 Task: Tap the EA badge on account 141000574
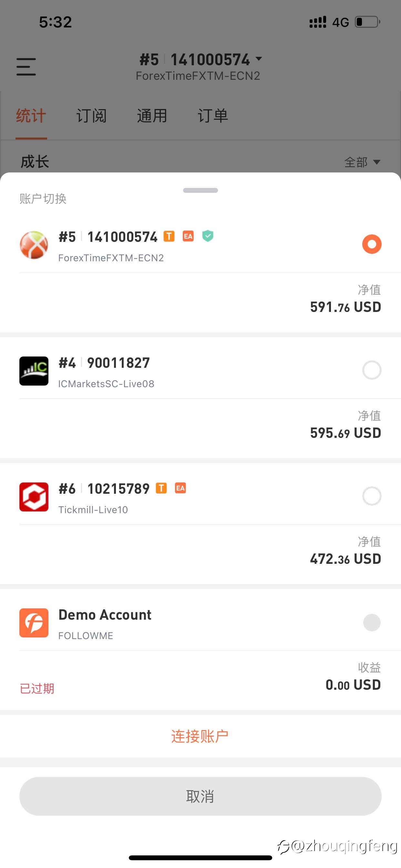[188, 236]
